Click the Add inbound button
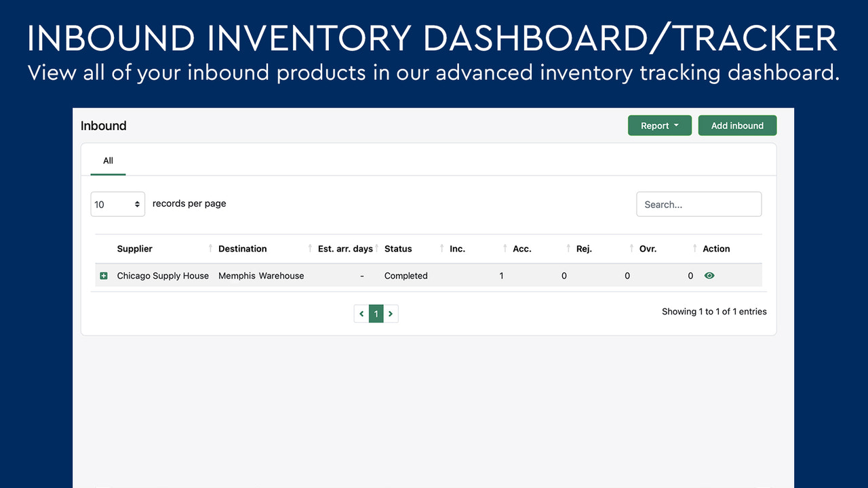 (737, 125)
